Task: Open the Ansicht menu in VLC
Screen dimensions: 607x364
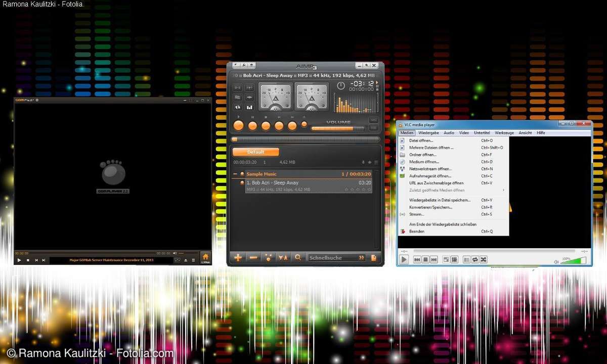Action: 525,133
